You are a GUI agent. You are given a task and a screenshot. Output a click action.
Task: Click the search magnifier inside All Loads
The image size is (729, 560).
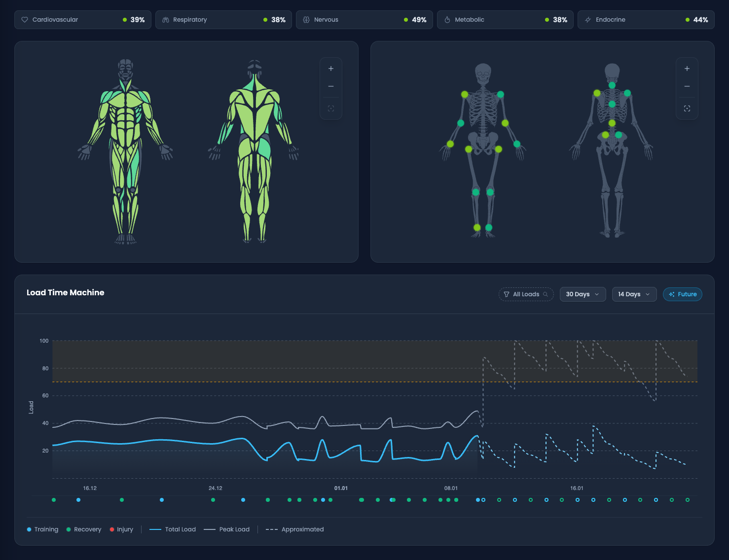pyautogui.click(x=546, y=294)
